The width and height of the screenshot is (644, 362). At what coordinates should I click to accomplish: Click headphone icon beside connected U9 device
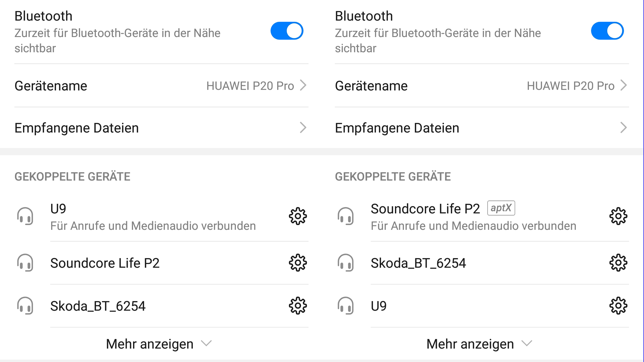pyautogui.click(x=25, y=216)
